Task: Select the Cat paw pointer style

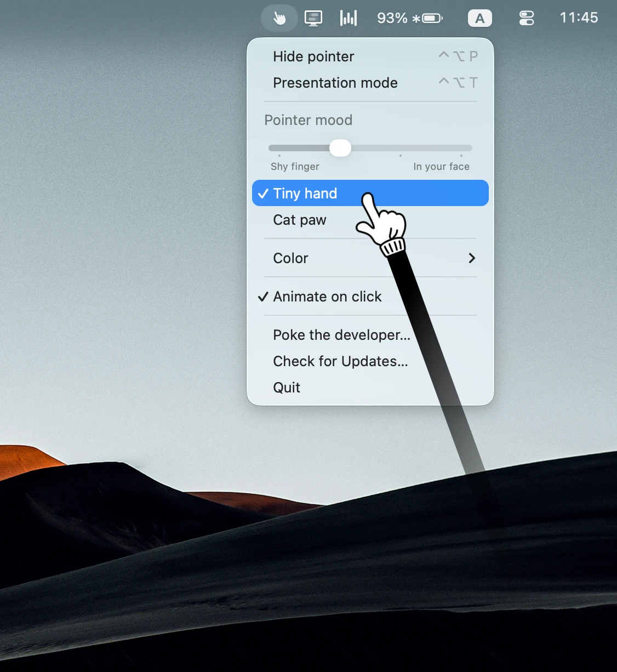Action: point(370,220)
